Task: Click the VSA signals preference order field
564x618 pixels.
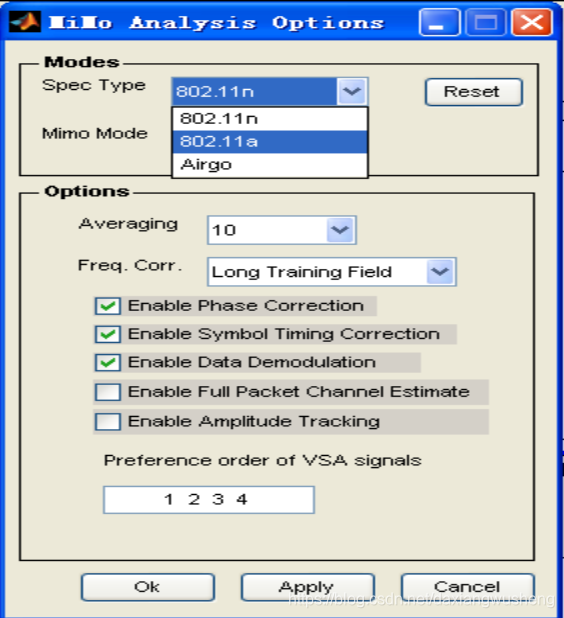Action: point(209,500)
